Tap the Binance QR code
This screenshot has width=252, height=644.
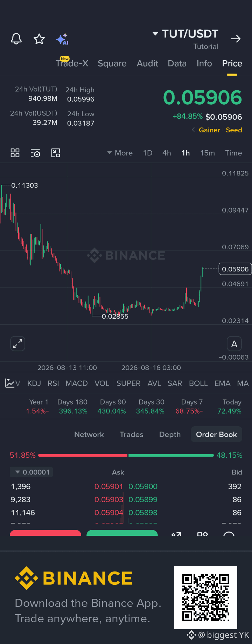point(206,598)
